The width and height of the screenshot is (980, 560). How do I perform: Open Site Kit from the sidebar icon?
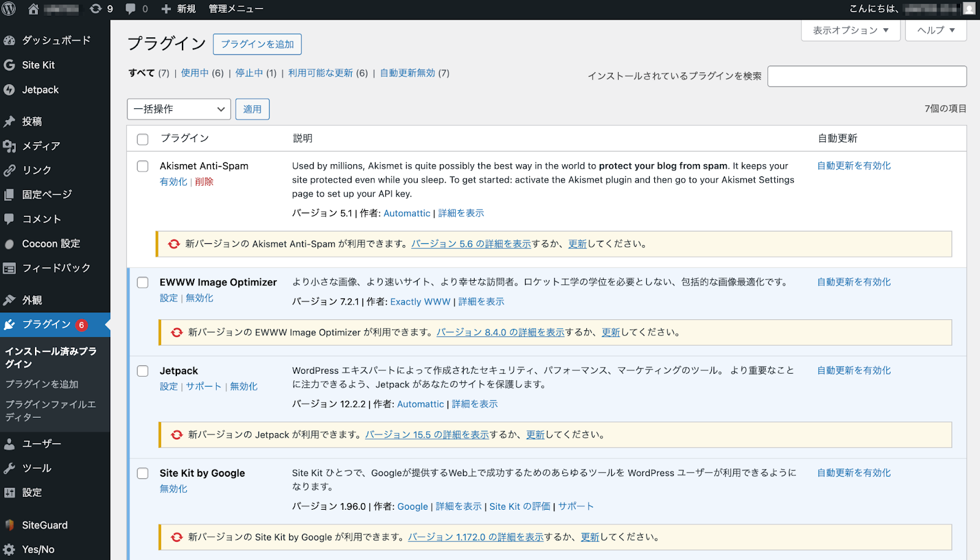pyautogui.click(x=9, y=65)
